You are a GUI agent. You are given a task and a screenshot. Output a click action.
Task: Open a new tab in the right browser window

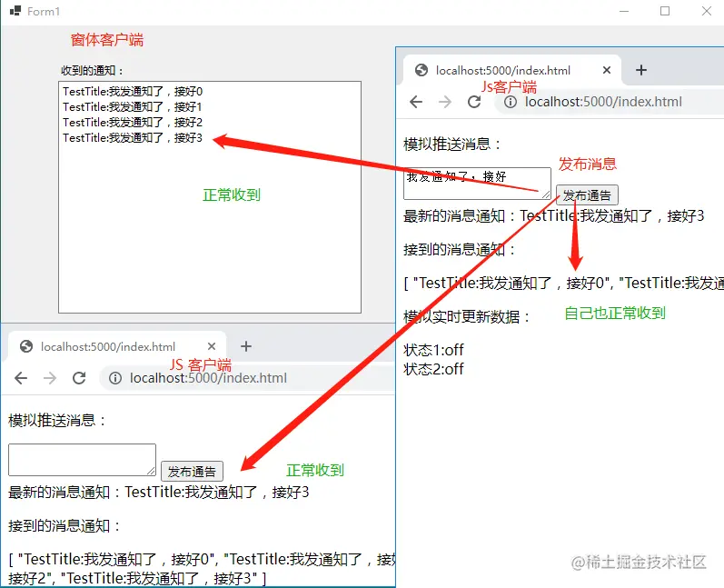coord(641,70)
